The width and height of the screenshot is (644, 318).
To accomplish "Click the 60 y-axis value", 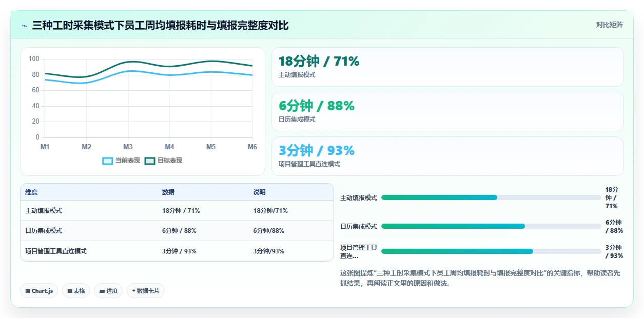I will pyautogui.click(x=35, y=90).
